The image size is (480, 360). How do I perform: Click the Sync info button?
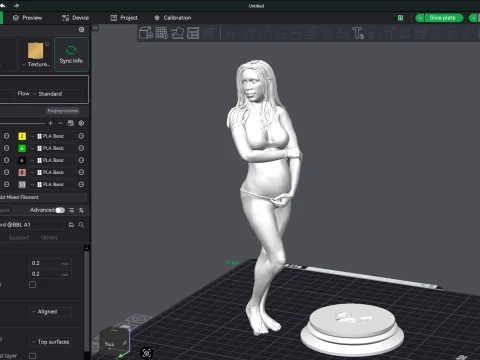[x=71, y=54]
